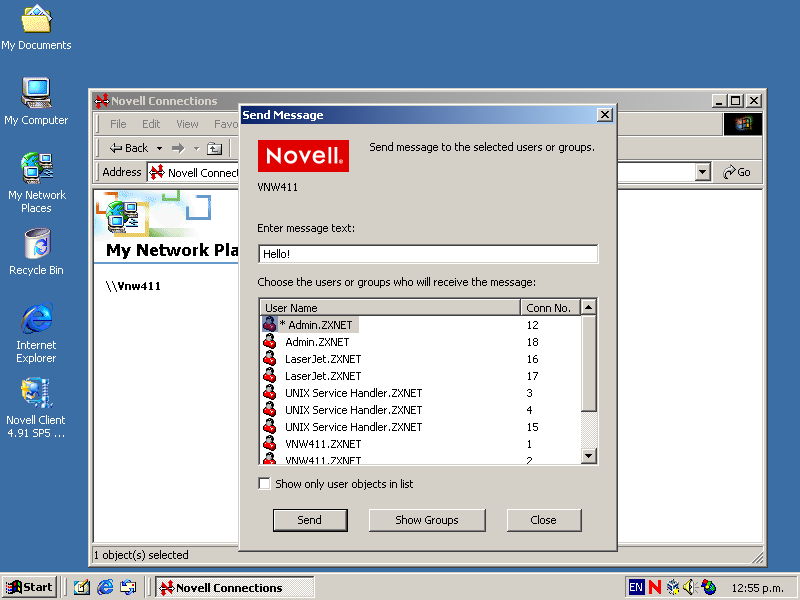
Task: Select My Network Places desktop icon
Action: [x=36, y=183]
